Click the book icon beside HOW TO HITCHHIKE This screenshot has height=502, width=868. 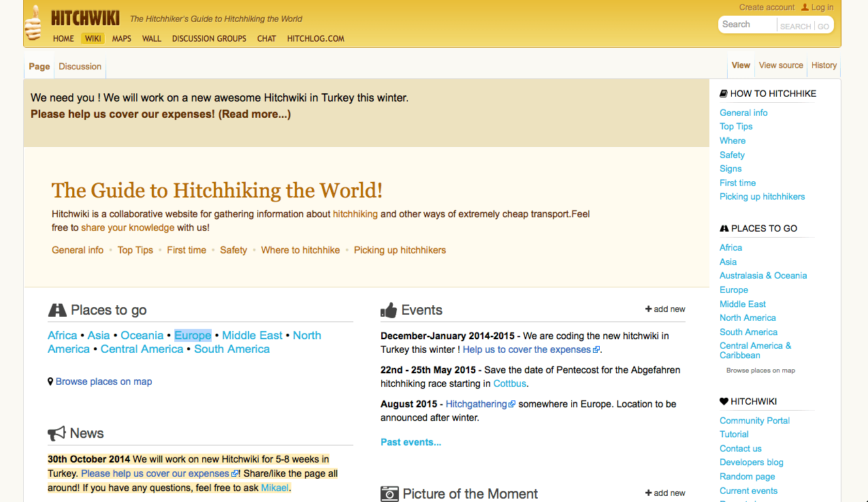[723, 93]
